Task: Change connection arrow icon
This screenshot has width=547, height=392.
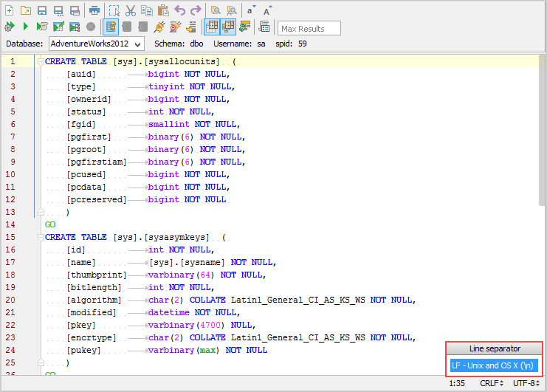Action: (191, 27)
